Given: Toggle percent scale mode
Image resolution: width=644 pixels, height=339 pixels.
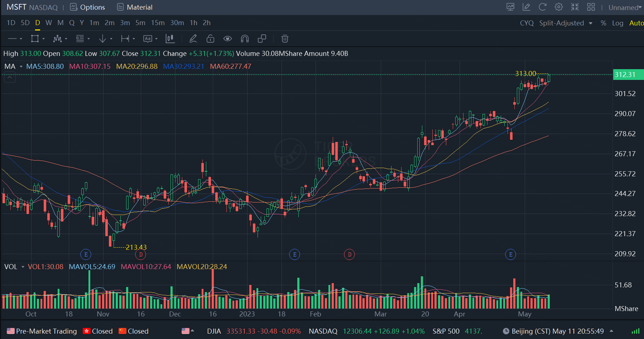Looking at the screenshot, I should pyautogui.click(x=604, y=23).
